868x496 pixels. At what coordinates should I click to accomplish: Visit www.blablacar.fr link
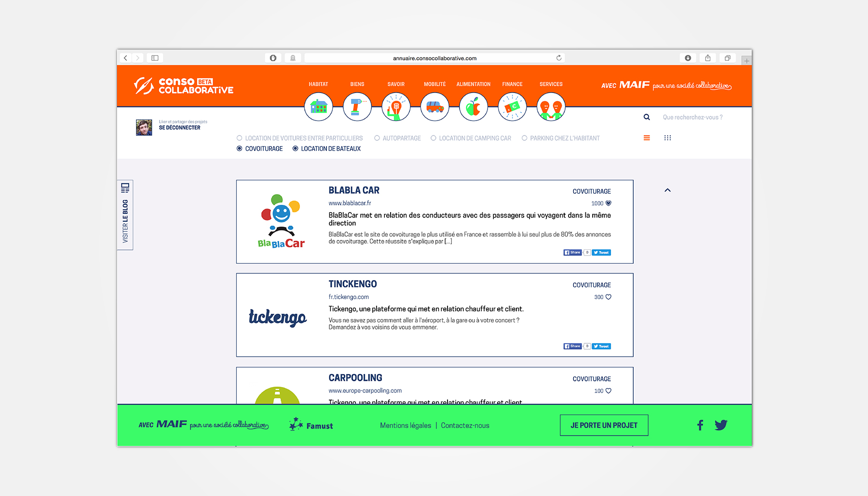click(x=350, y=203)
